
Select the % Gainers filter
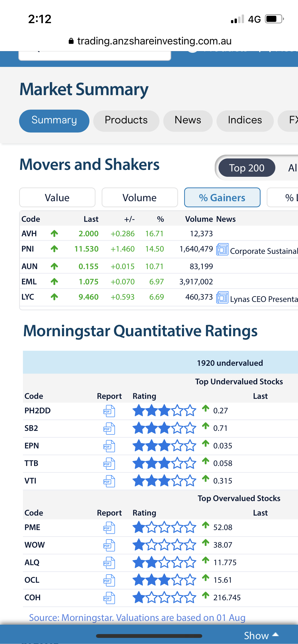tap(222, 197)
